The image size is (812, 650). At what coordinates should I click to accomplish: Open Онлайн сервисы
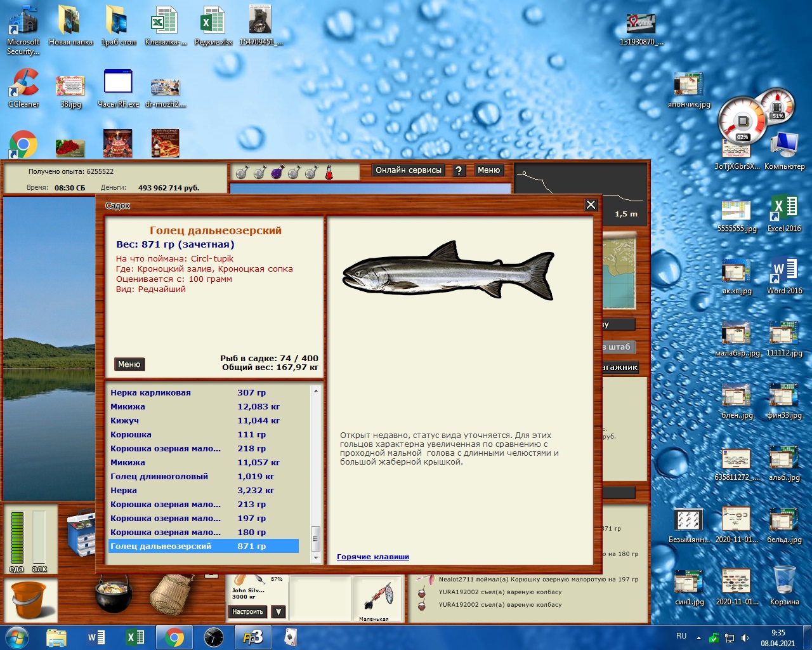click(x=409, y=170)
